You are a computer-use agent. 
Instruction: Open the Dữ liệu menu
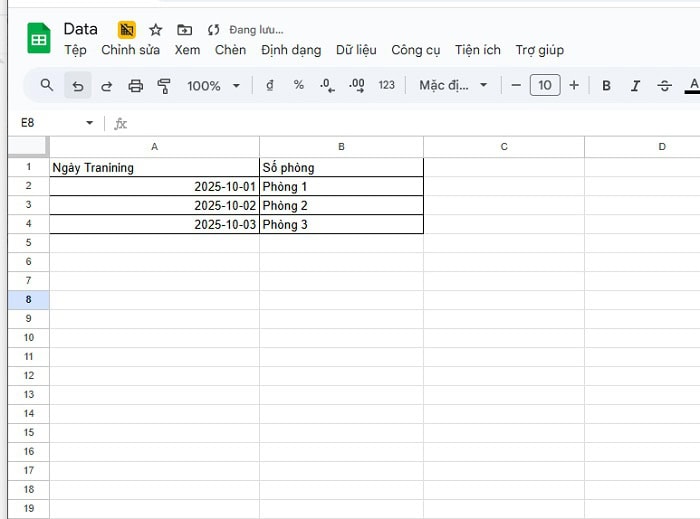[356, 50]
